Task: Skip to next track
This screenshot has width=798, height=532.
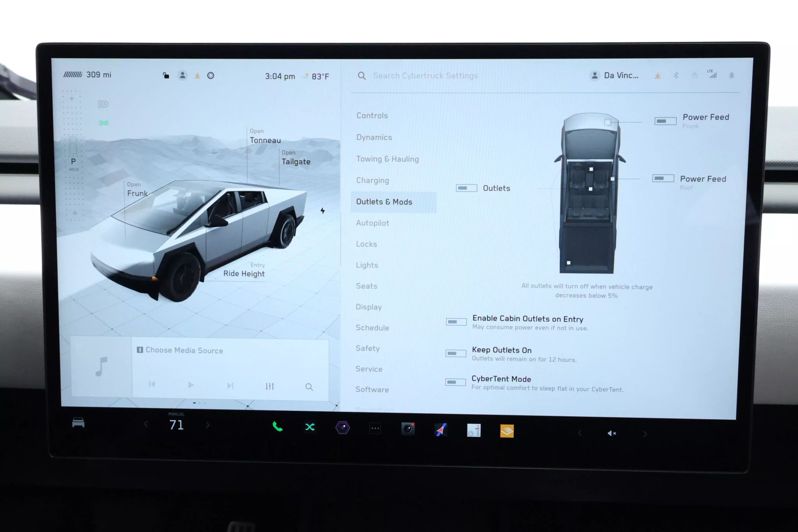Action: pos(230,386)
